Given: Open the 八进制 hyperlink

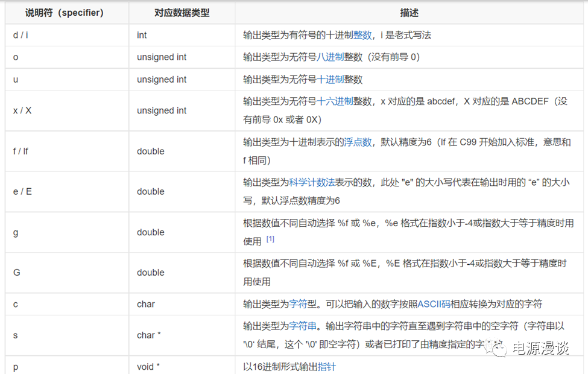Looking at the screenshot, I should (330, 57).
